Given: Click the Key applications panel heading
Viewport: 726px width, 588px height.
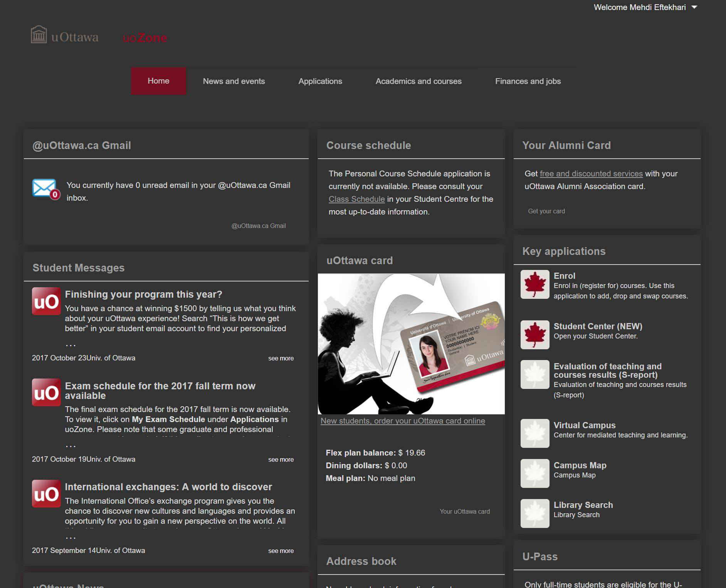Looking at the screenshot, I should click(564, 251).
